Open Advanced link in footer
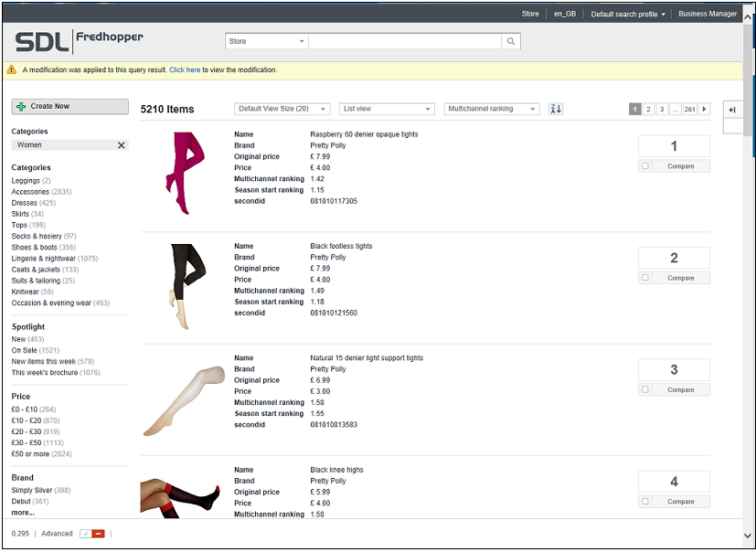Viewport: 756px width, 552px height. click(57, 534)
